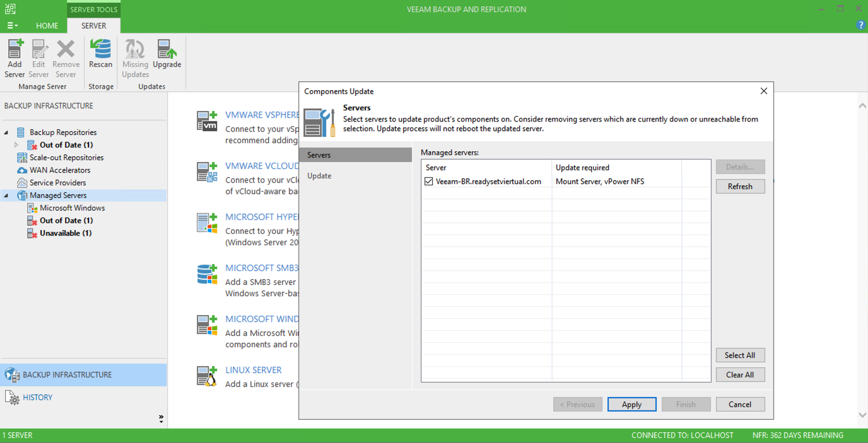This screenshot has height=443, width=868.
Task: Open Missing Updates in the ribbon
Action: [x=135, y=58]
